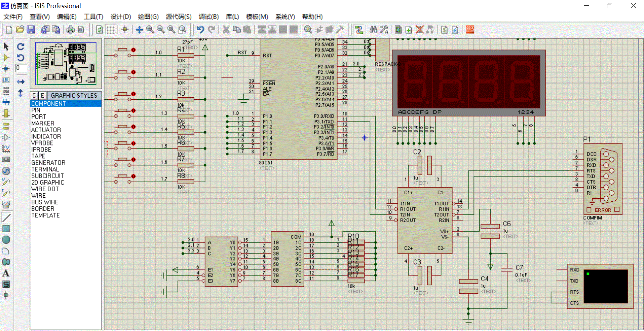
Task: Open the 编辑(E) menu
Action: point(67,16)
